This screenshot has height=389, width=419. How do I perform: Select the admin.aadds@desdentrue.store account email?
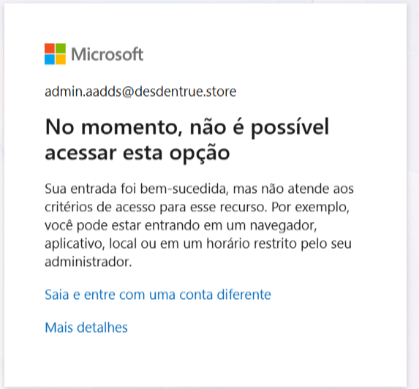click(x=140, y=91)
